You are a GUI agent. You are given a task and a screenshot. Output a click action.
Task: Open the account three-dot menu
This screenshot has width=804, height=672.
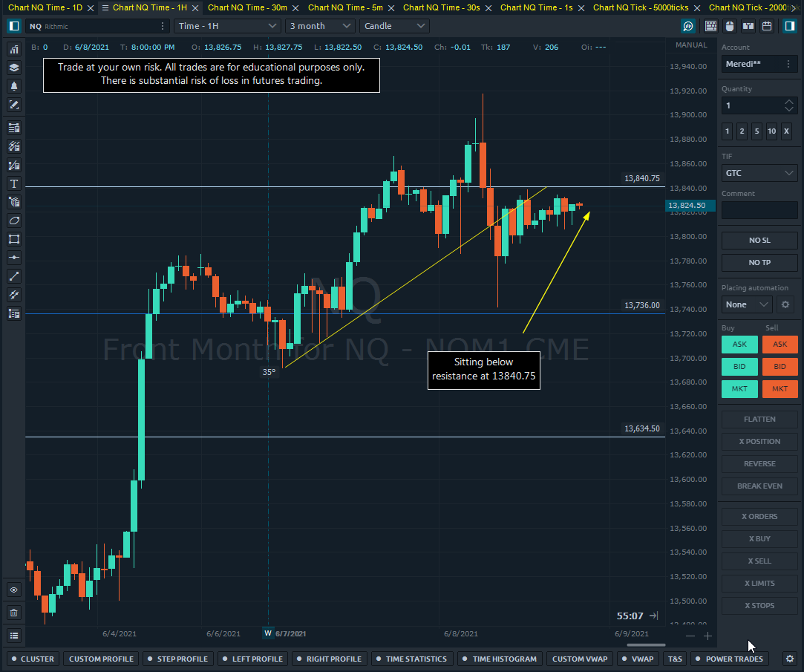pos(788,64)
